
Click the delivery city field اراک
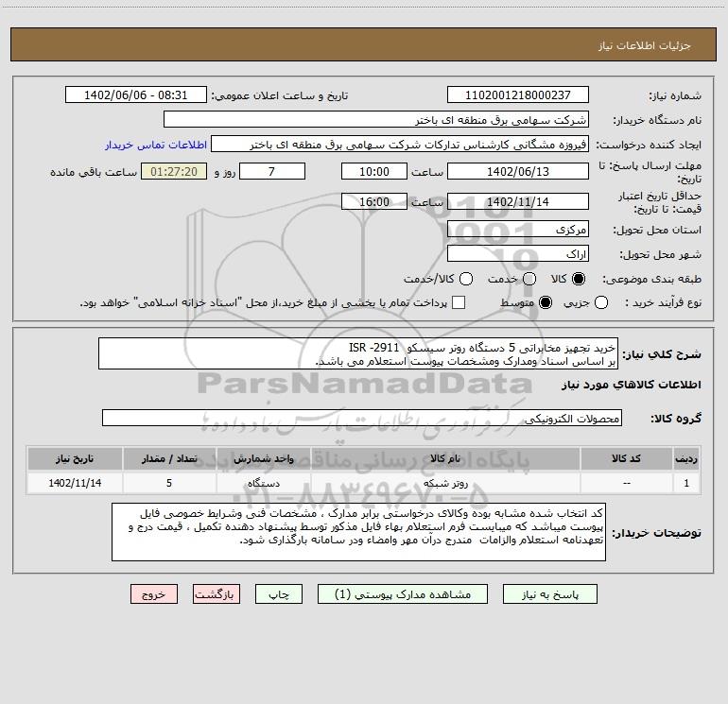tap(518, 254)
